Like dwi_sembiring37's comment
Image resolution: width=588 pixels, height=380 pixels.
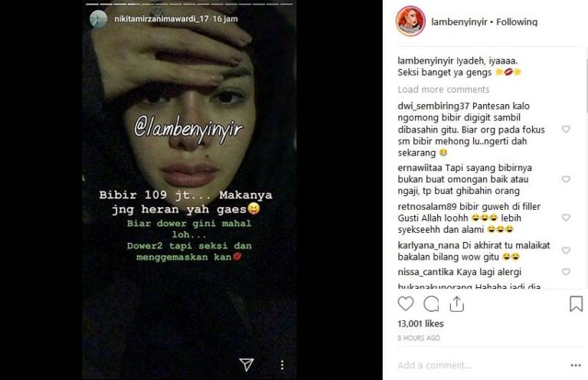point(566,129)
